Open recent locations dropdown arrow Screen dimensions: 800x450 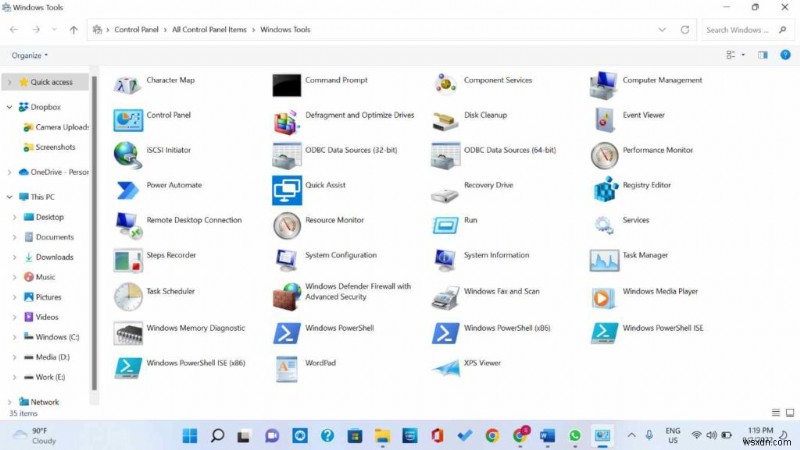54,30
